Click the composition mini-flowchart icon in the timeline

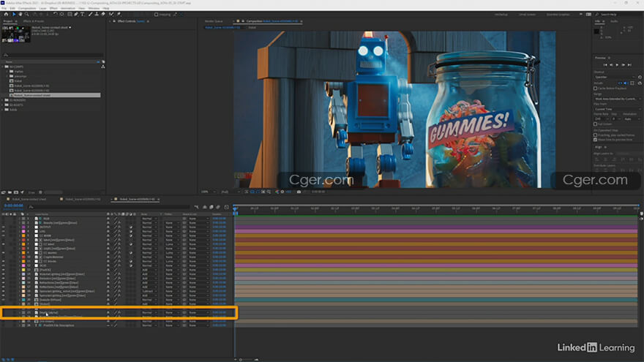click(x=196, y=207)
